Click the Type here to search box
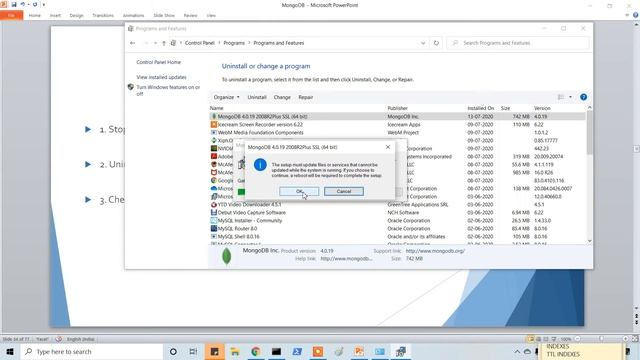640x360 pixels. [x=92, y=351]
